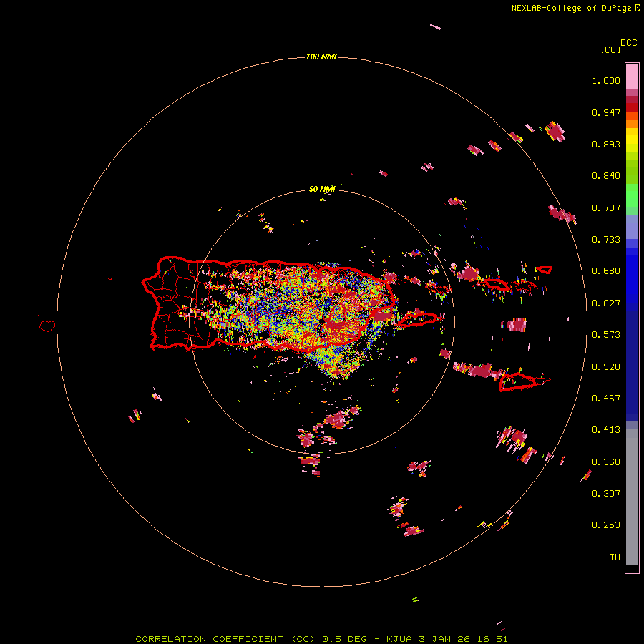Click the [CC] legend unit label
Screen dimensions: 644x644
(610, 49)
